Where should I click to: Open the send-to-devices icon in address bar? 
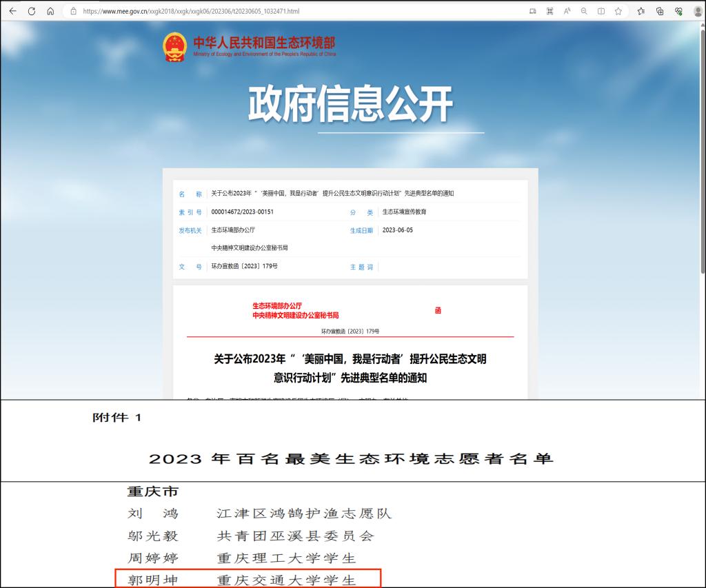point(533,11)
